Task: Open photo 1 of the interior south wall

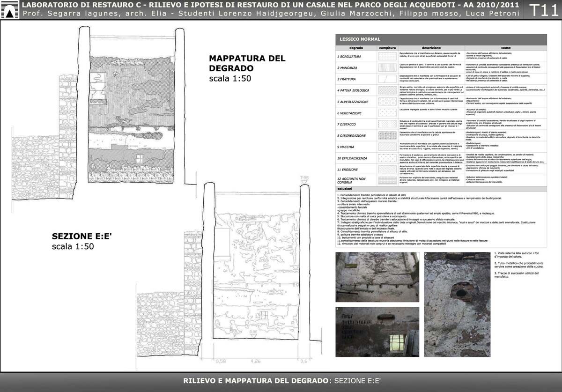Action: [x=377, y=277]
